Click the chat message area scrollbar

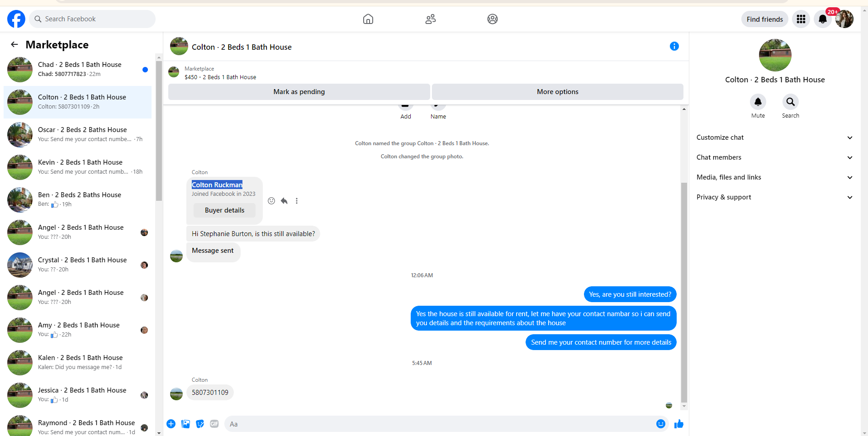coord(684,292)
